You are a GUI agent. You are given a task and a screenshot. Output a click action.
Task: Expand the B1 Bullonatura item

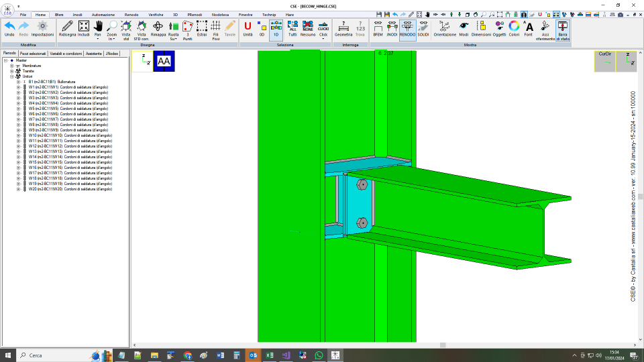(x=18, y=82)
